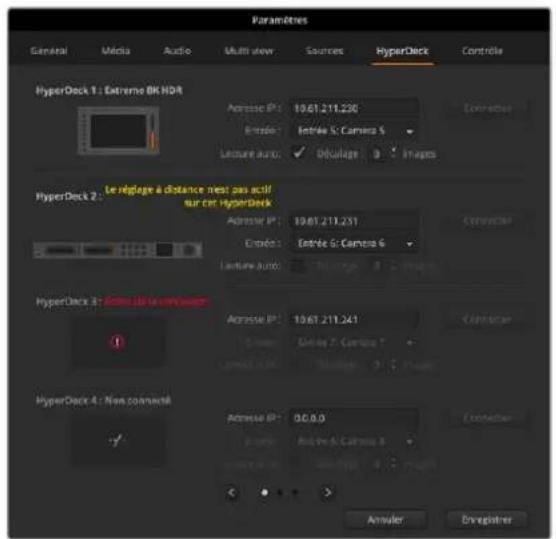This screenshot has width=556, height=539.
Task: Go to the Sources tab
Action: click(324, 51)
